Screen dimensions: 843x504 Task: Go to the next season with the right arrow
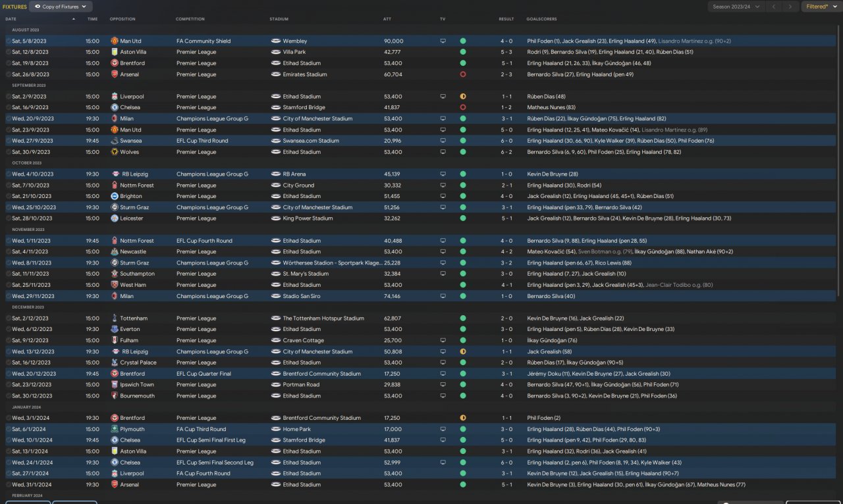click(791, 7)
